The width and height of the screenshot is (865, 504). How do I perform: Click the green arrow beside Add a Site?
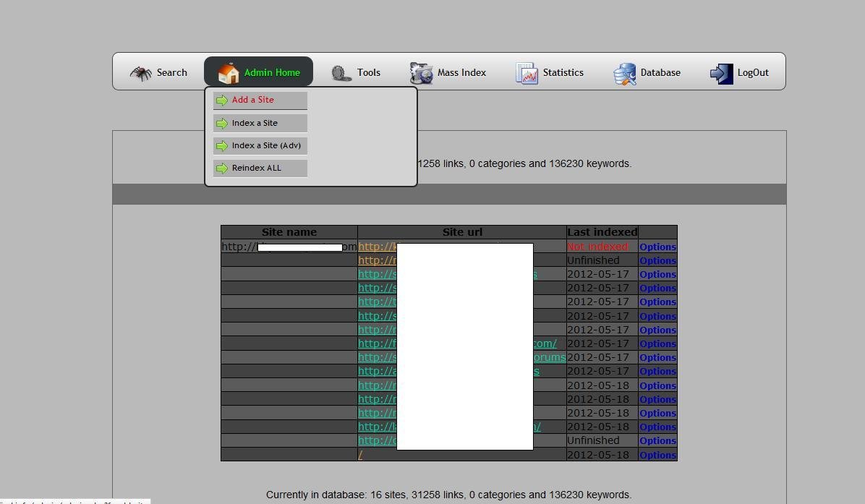[222, 100]
